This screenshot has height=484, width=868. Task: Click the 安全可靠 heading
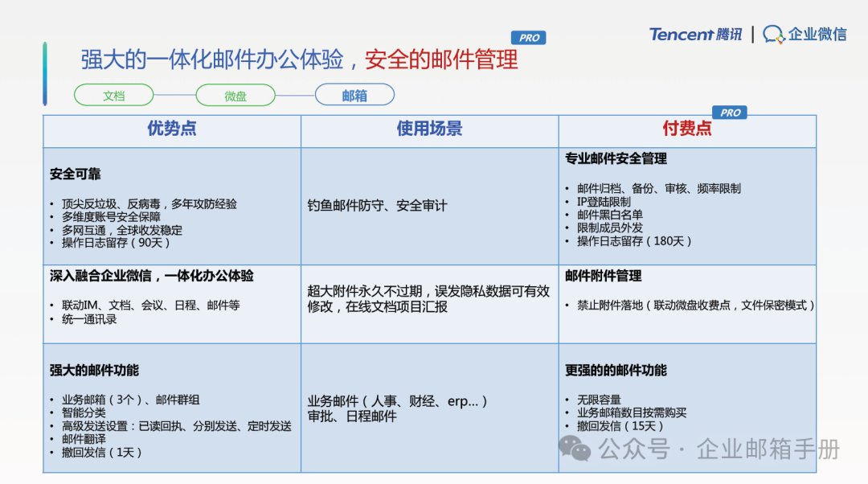coord(76,174)
